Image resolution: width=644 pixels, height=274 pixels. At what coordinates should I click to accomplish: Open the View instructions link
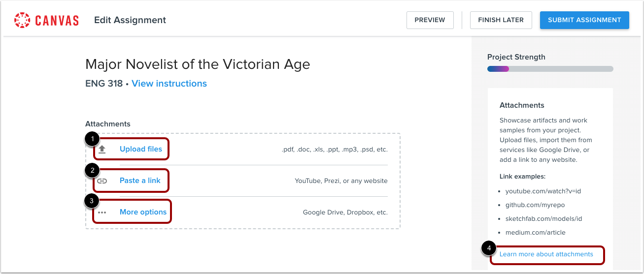169,84
